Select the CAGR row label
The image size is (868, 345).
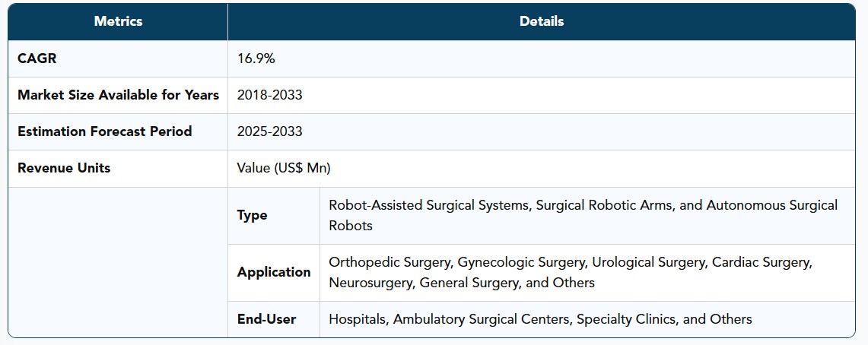point(37,59)
